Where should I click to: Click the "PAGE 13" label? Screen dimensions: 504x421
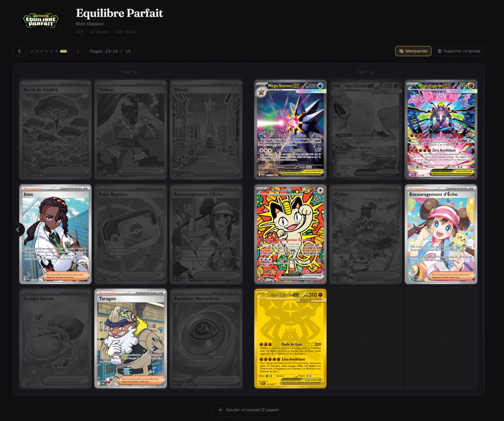[130, 72]
